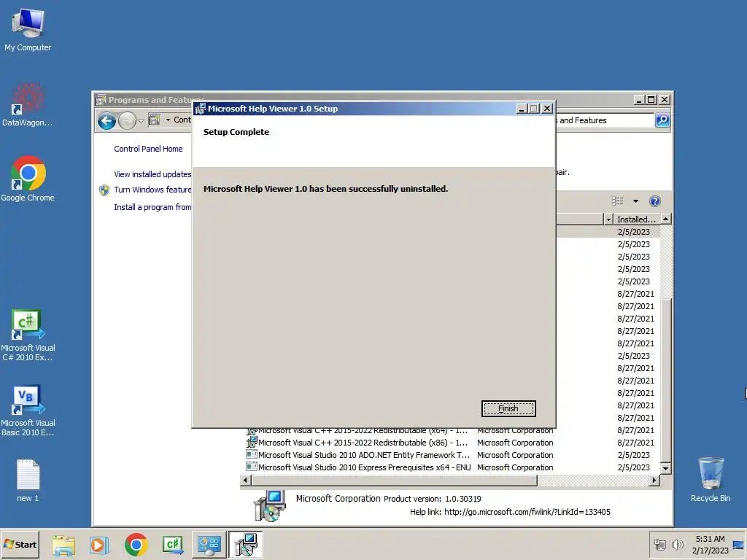Maximize the Programs and Features window
747x560 pixels.
click(651, 99)
